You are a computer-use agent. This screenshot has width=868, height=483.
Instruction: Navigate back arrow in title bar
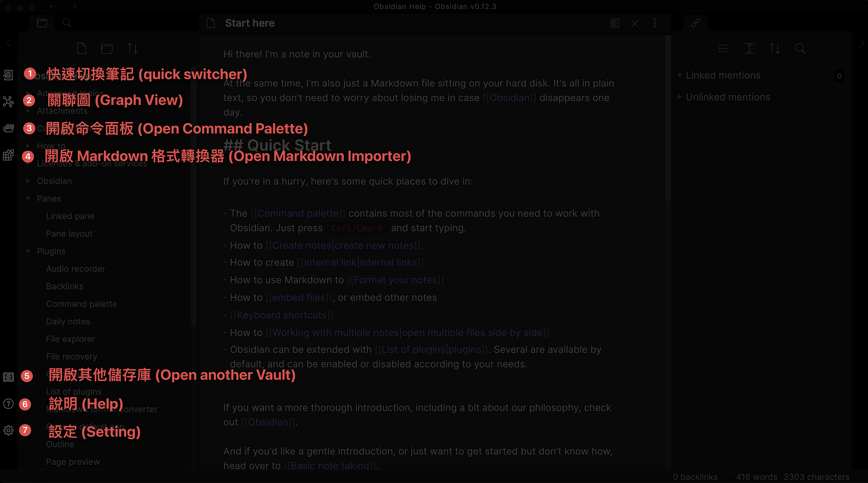[53, 7]
